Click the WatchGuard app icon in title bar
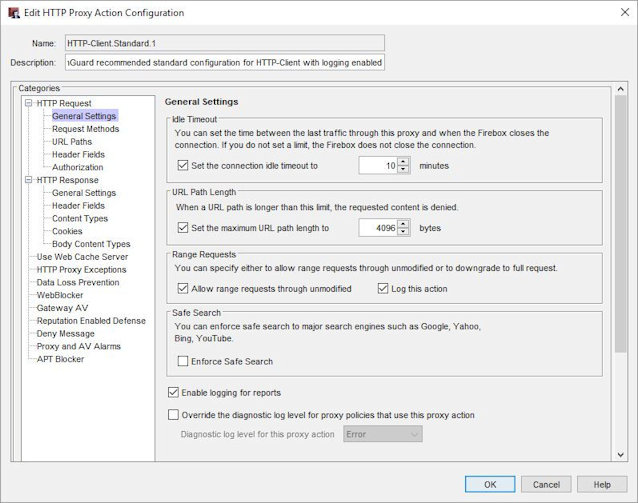Image resolution: width=638 pixels, height=503 pixels. 13,13
